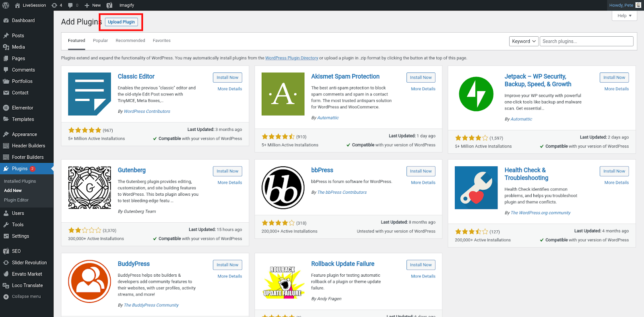Open WordPress Plugin Directory link
This screenshot has height=317, width=644.
click(x=292, y=58)
